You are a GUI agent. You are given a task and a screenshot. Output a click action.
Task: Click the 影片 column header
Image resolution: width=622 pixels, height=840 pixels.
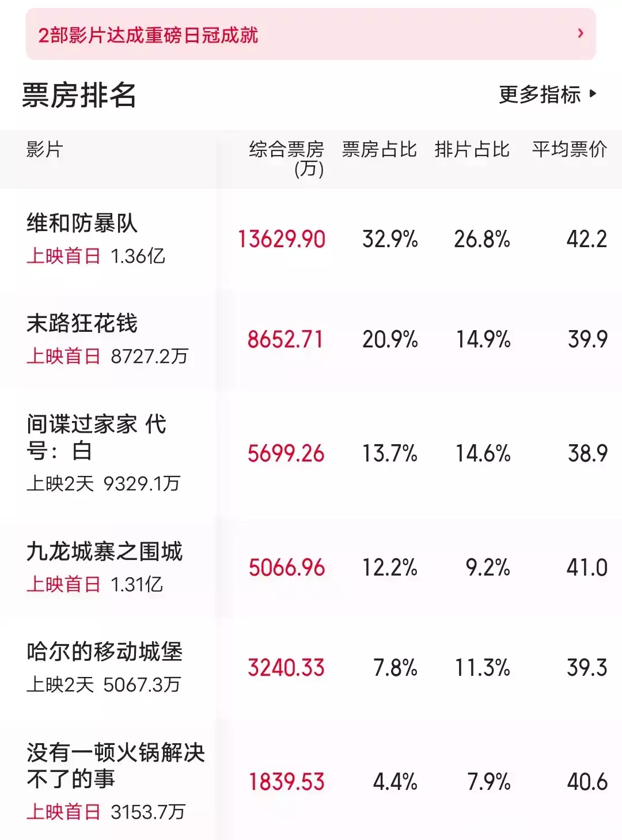click(x=44, y=150)
